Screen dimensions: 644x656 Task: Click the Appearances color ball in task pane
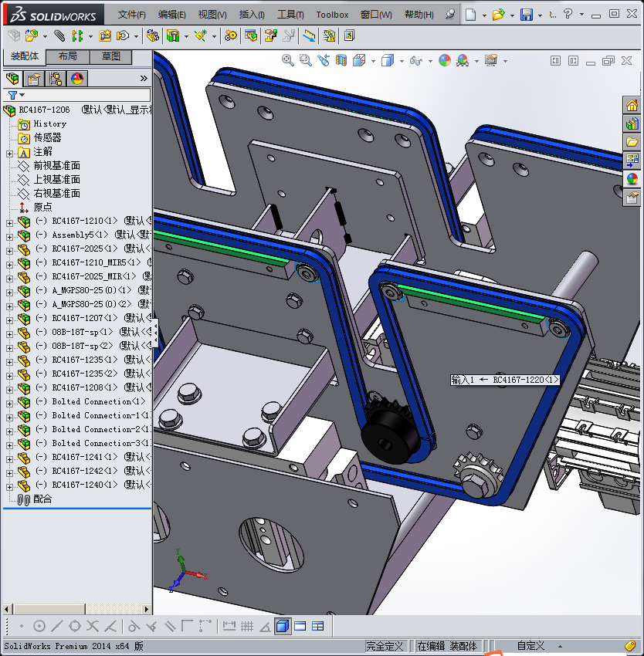click(x=632, y=179)
